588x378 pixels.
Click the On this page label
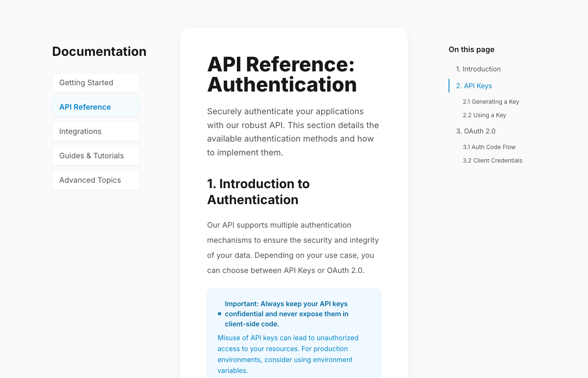click(471, 50)
